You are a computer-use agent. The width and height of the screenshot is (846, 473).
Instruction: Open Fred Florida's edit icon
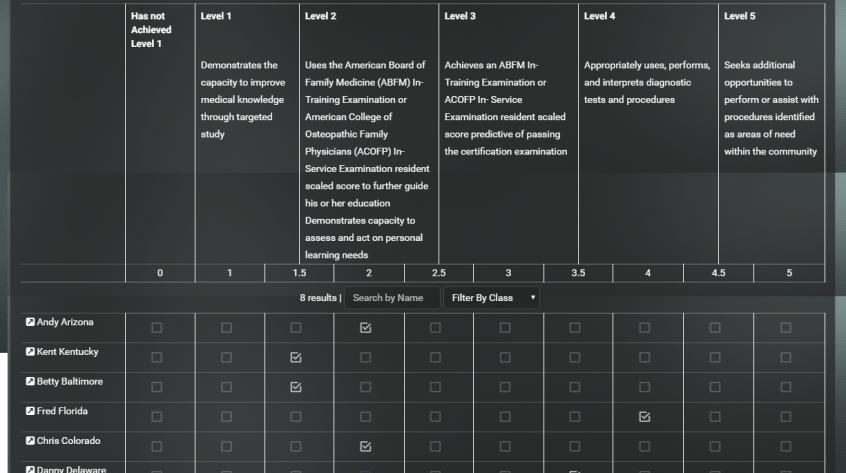[30, 411]
